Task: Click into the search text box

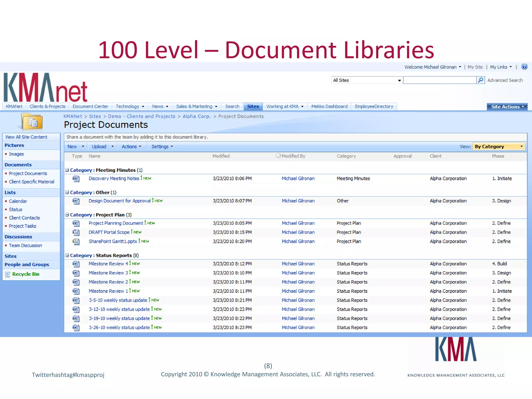Action: (440, 80)
